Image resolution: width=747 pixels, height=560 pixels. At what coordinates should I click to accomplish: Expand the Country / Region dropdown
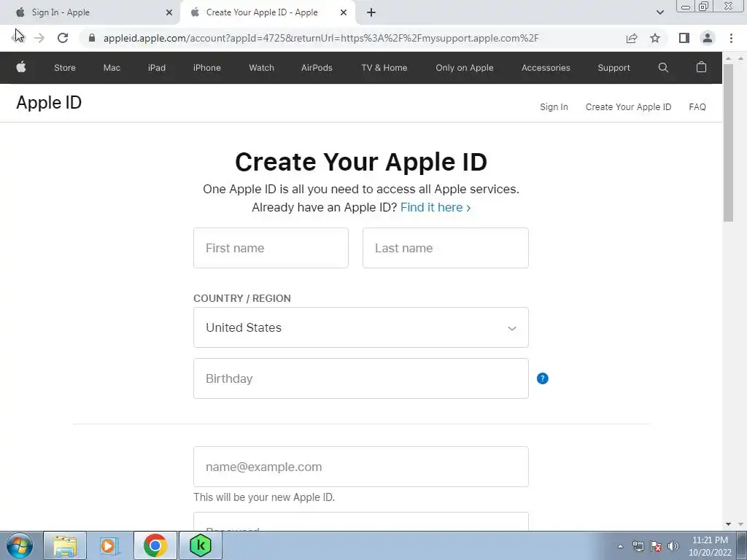point(360,327)
